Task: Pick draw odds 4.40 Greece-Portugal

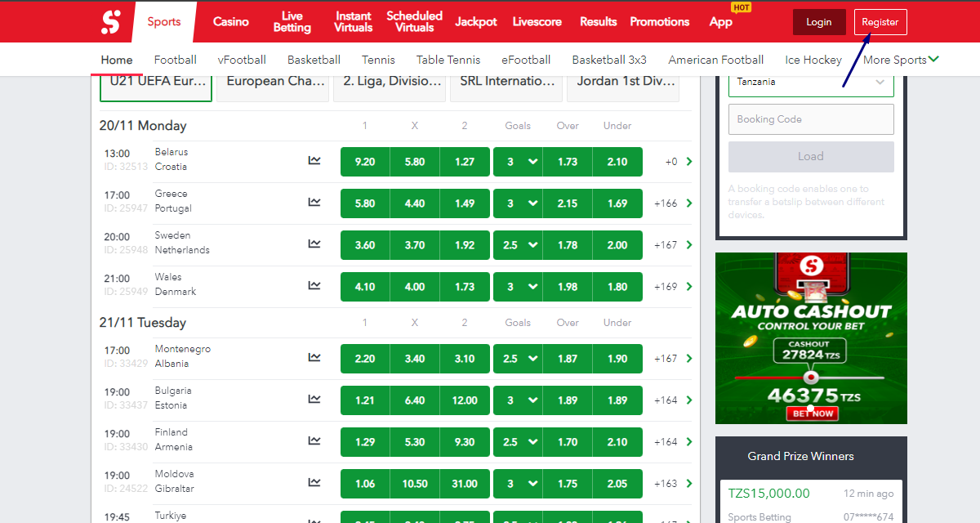Action: pyautogui.click(x=415, y=203)
